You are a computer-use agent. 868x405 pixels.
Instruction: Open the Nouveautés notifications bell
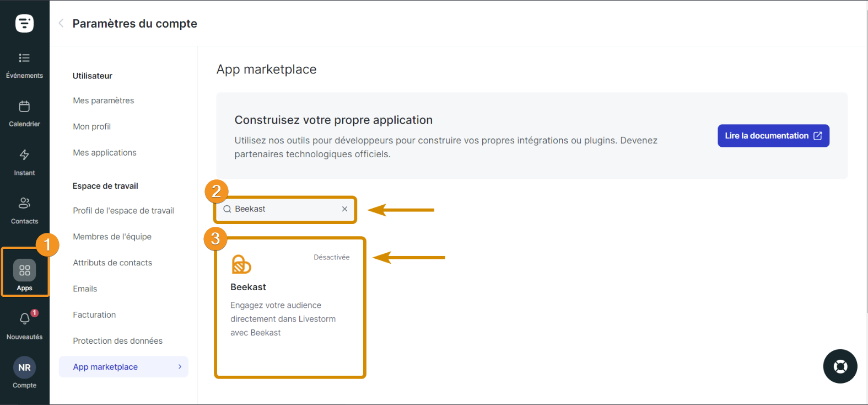24,326
